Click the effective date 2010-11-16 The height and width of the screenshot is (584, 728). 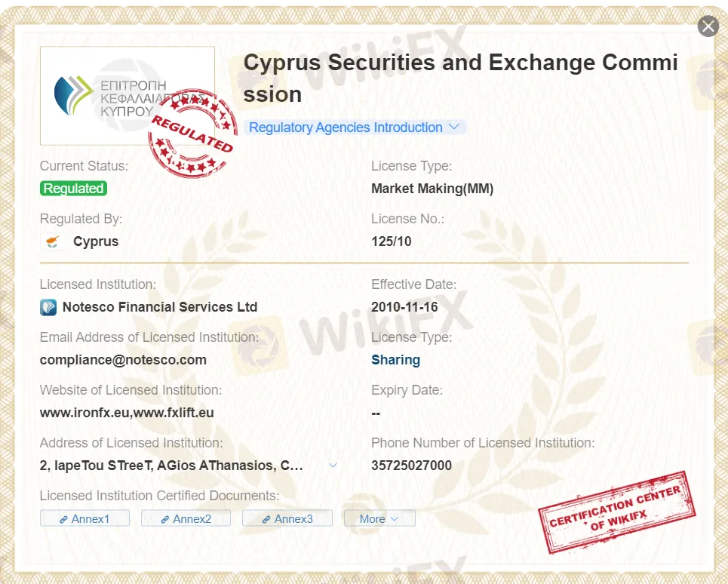point(404,307)
